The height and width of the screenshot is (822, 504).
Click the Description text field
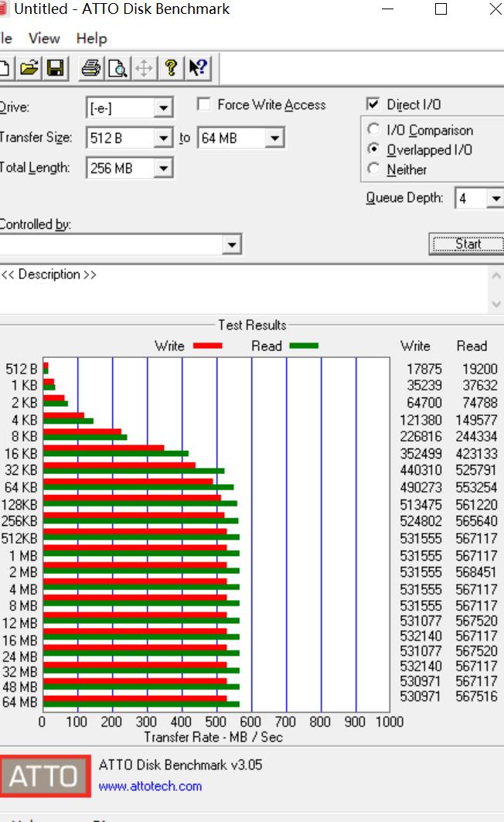(243, 289)
